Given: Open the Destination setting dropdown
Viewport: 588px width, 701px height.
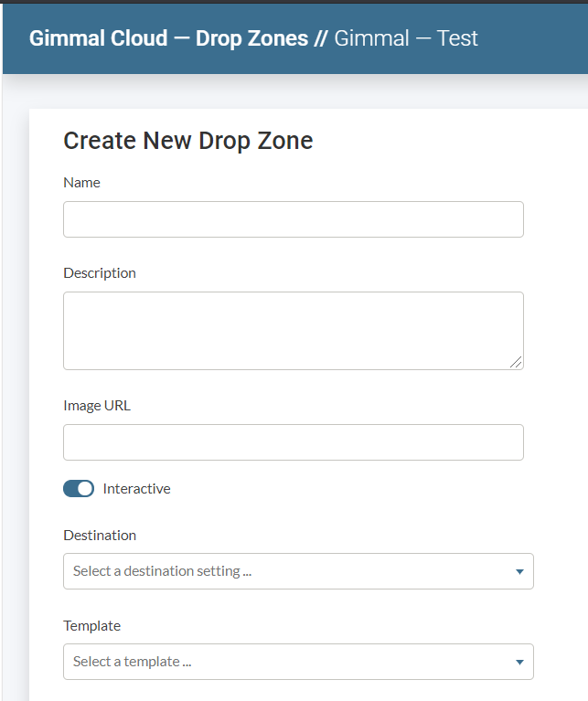Looking at the screenshot, I should tap(297, 571).
